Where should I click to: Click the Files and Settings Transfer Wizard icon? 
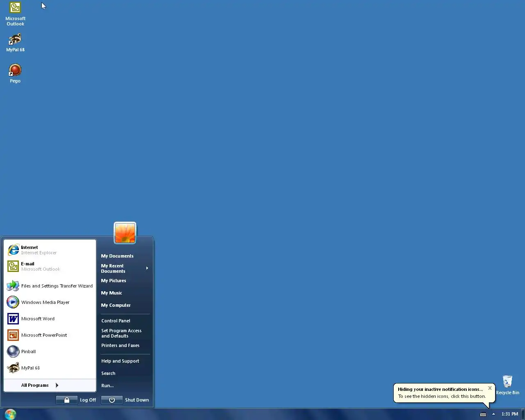tap(13, 286)
